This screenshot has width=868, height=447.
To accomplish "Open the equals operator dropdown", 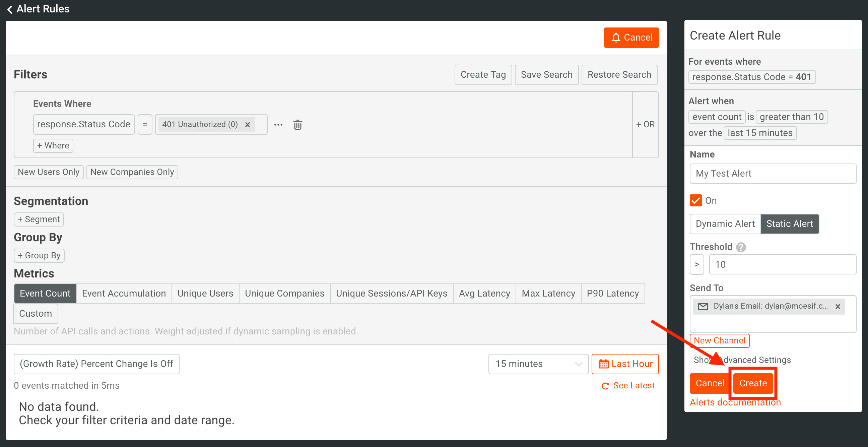I will tap(145, 124).
